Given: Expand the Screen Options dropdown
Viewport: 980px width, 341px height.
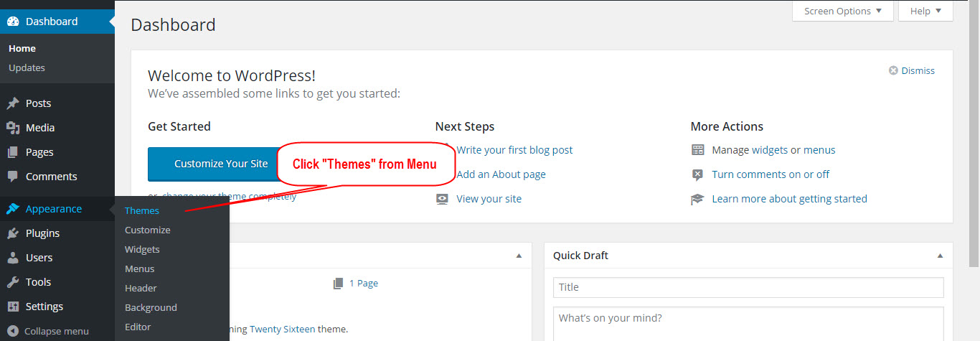Looking at the screenshot, I should (843, 11).
